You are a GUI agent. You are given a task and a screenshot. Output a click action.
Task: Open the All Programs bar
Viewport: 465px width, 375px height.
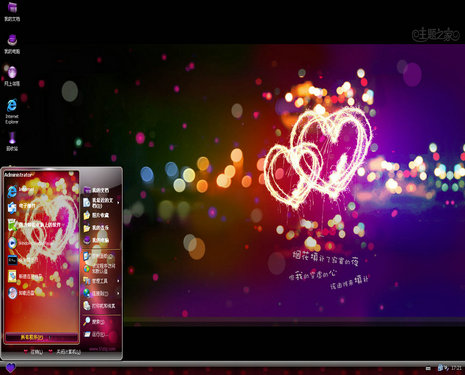click(41, 337)
